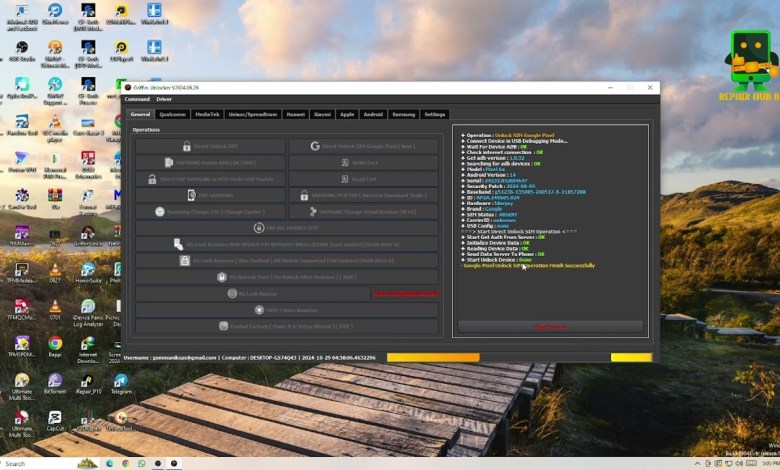Screen dimensions: 780x470
Task: Open the Command menu
Action: pyautogui.click(x=137, y=99)
